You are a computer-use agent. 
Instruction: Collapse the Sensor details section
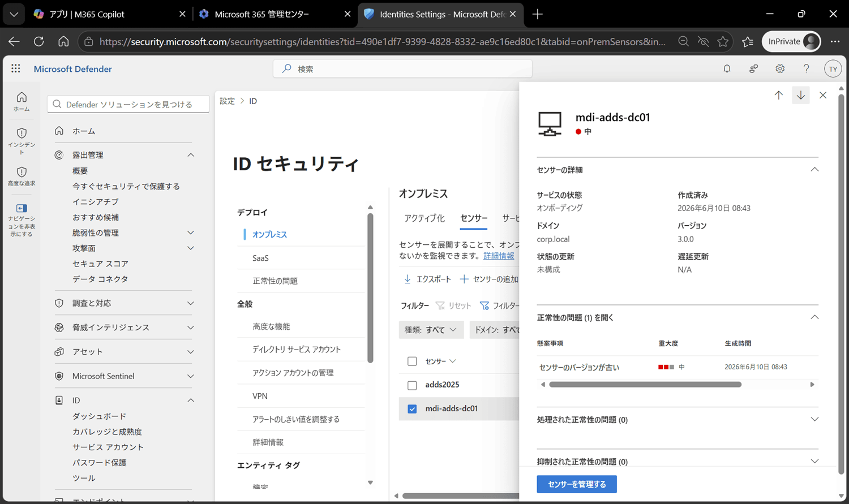[x=814, y=169]
